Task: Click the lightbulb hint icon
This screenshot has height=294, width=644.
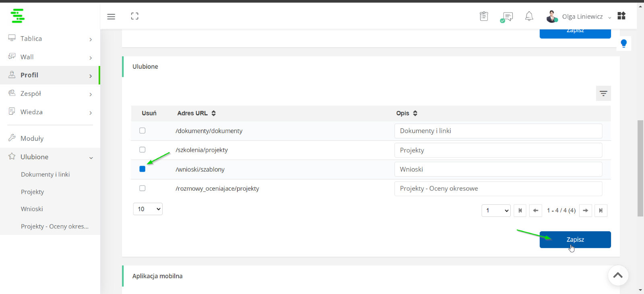Action: 623,43
